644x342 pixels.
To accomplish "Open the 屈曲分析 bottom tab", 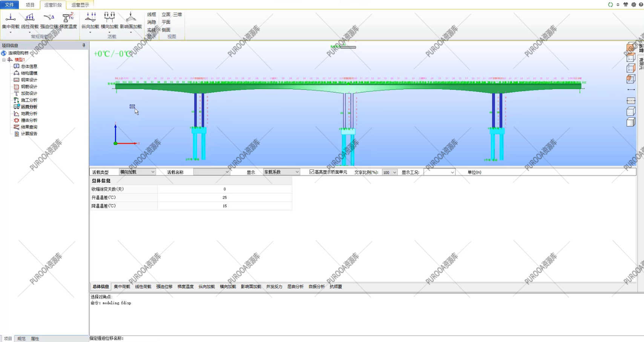I will click(x=295, y=287).
